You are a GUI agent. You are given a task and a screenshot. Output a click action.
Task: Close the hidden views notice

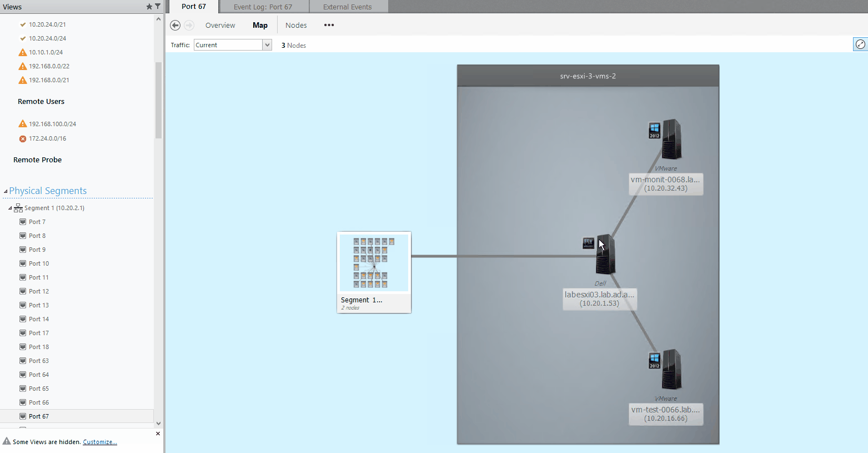tap(158, 434)
